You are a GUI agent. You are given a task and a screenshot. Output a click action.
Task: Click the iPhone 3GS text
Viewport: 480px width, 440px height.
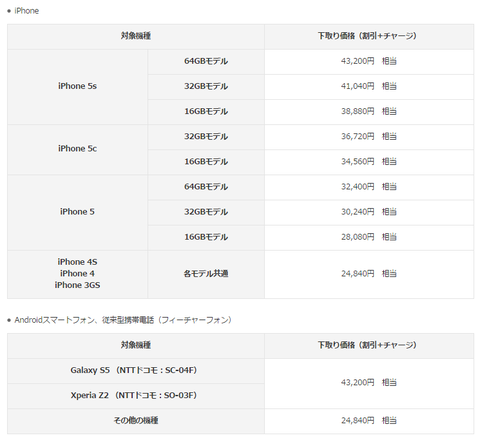77,285
